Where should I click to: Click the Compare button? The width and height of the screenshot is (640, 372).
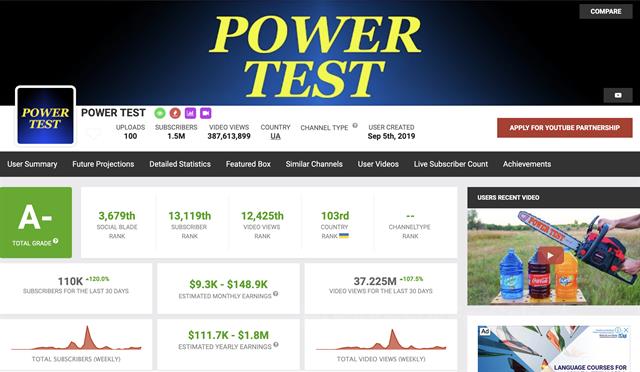[x=606, y=11]
